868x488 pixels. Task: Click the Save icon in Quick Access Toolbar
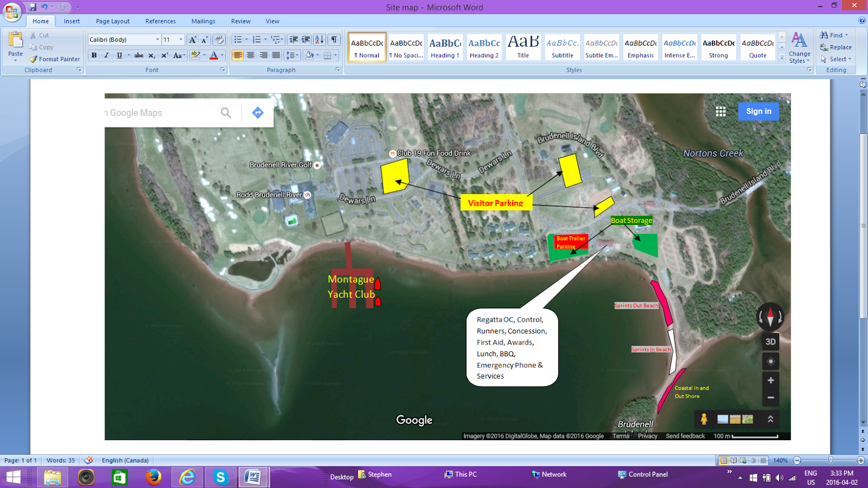pos(33,7)
